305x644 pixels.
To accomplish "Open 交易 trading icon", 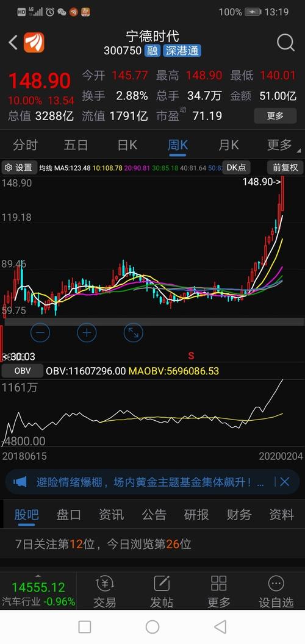I will [x=105, y=592].
